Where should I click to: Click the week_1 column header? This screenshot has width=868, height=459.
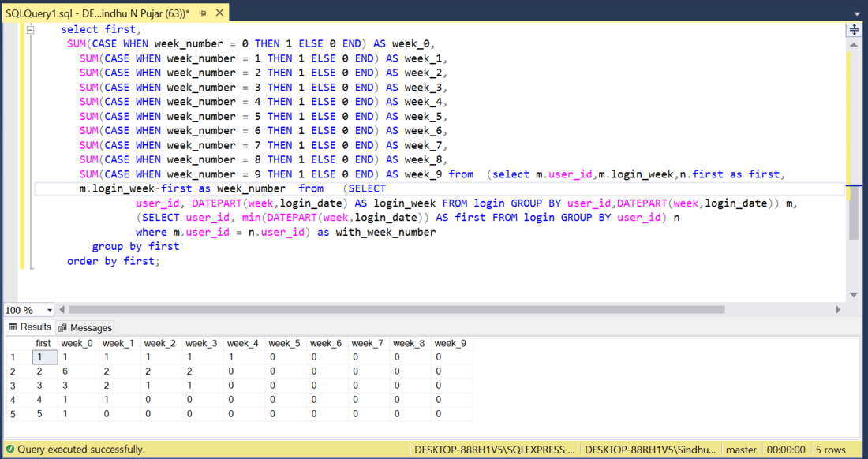pyautogui.click(x=120, y=343)
